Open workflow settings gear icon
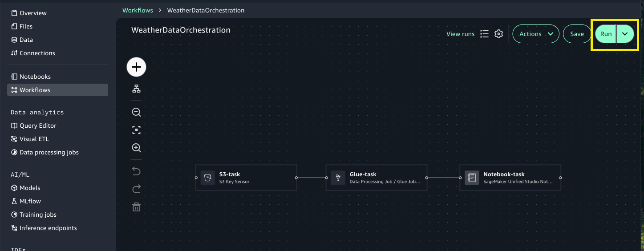The image size is (644, 251). (x=498, y=34)
